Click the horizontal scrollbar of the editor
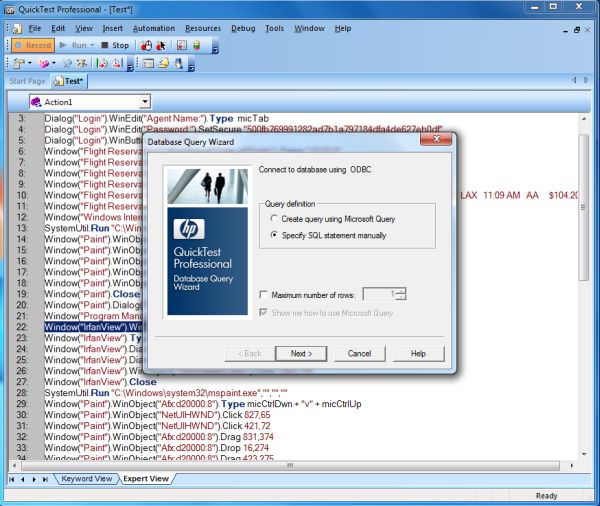Screen dimensions: 600x506 (x=290, y=465)
